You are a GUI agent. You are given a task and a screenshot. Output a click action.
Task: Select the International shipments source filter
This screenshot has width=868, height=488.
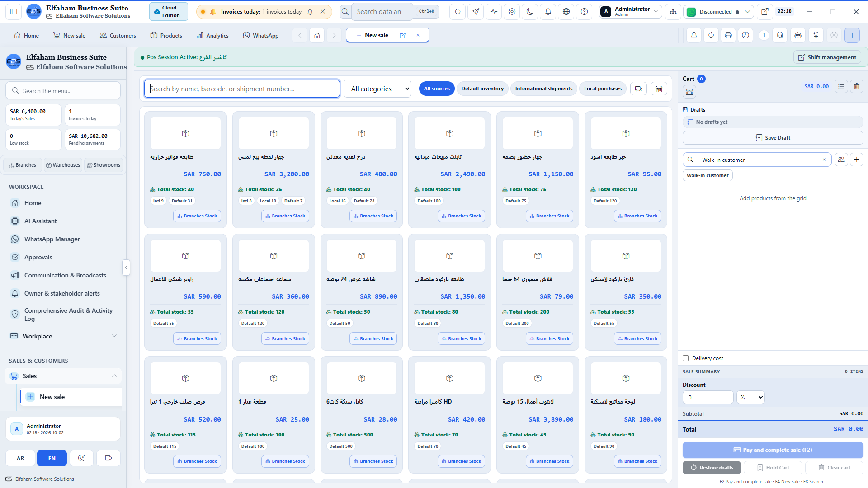pos(544,89)
